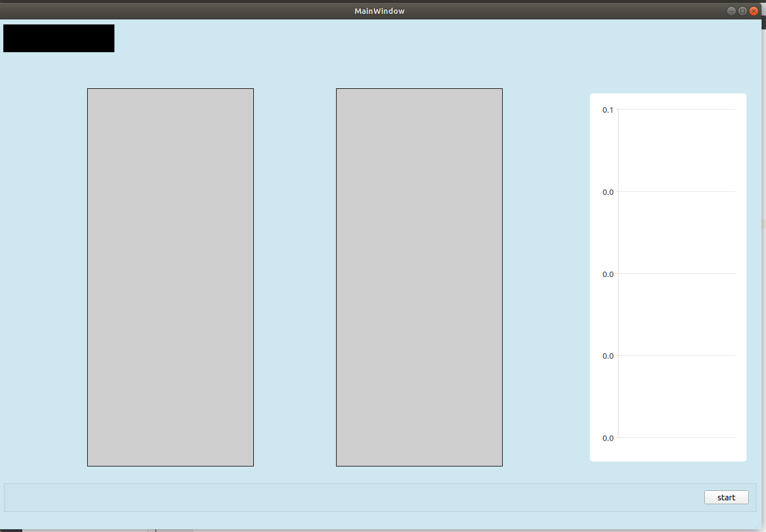Viewport: 766px width, 532px height.
Task: Click the bottom panel containing start
Action: [333, 497]
